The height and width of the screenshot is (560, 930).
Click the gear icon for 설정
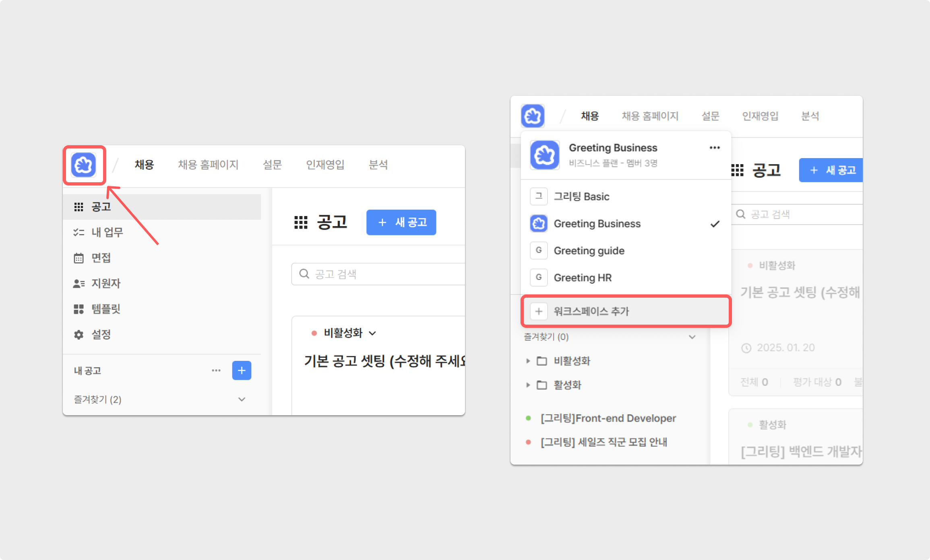79,335
